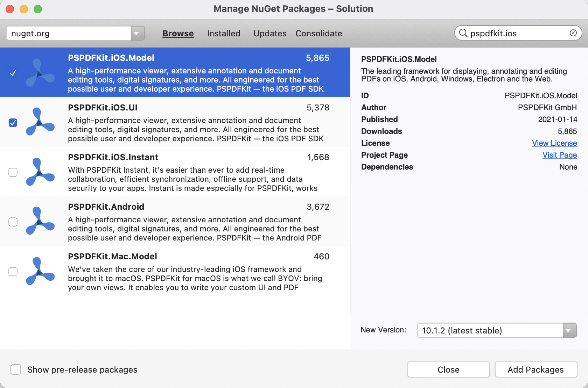Select the PSPDFKit.Android package title

pyautogui.click(x=106, y=207)
